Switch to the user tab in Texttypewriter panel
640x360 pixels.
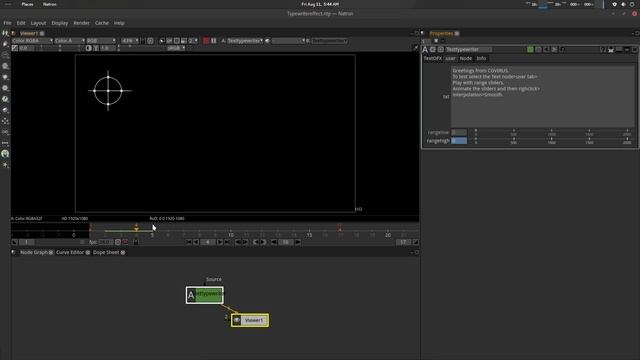coord(451,58)
